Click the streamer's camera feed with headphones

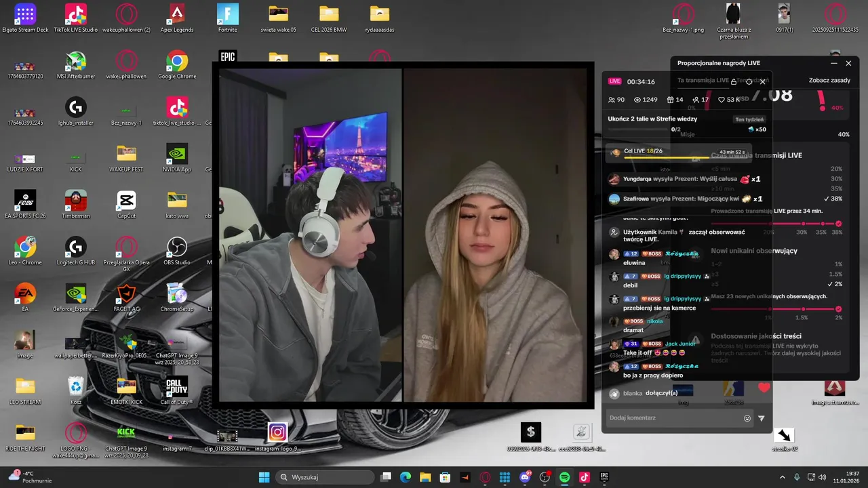coord(311,235)
